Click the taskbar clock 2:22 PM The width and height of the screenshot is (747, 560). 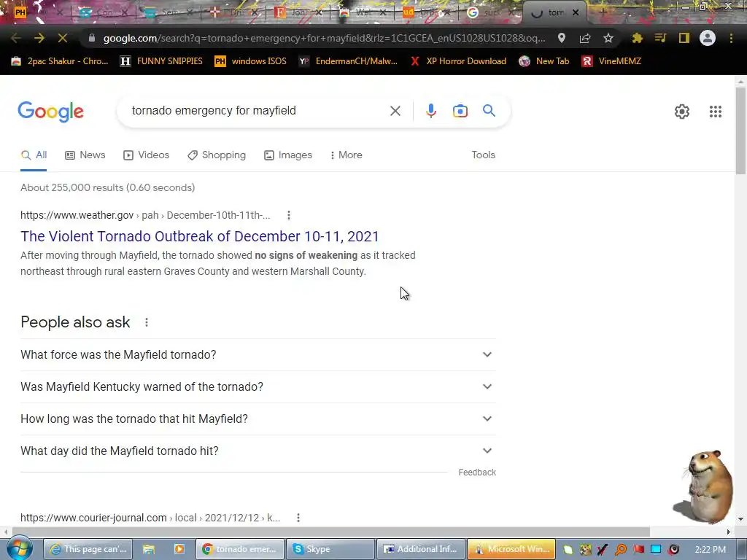(710, 550)
